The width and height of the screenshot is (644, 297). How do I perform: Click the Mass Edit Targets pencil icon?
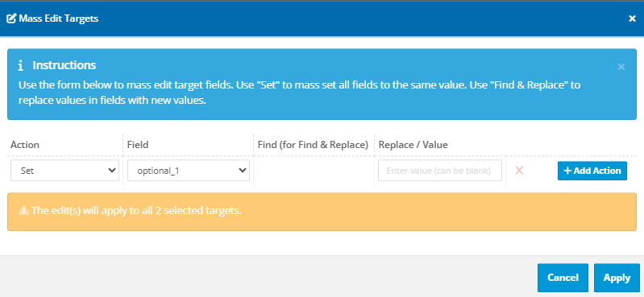tap(11, 18)
